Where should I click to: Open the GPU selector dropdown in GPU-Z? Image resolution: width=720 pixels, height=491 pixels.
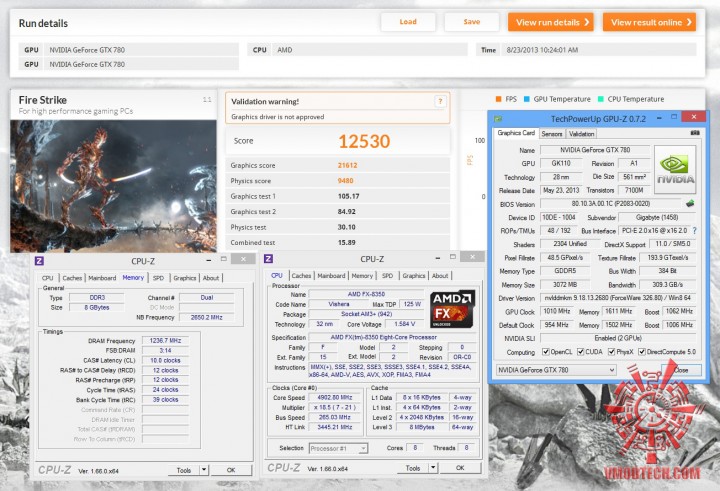click(556, 370)
